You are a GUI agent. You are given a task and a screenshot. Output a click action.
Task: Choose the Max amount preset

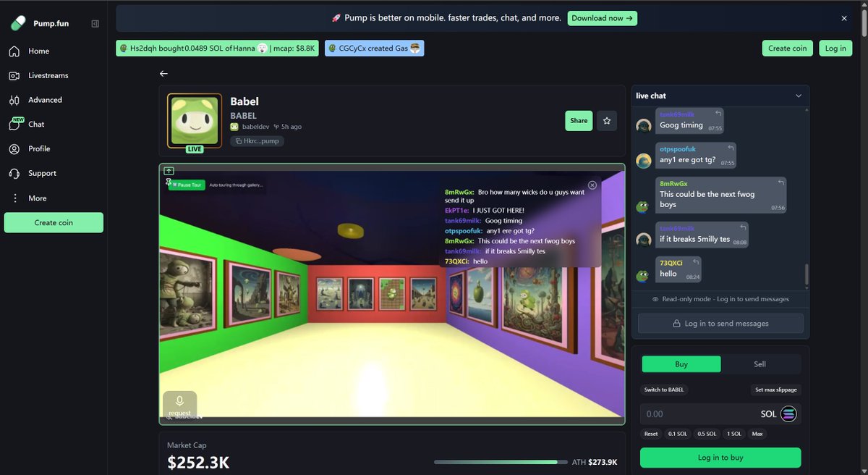tap(757, 434)
